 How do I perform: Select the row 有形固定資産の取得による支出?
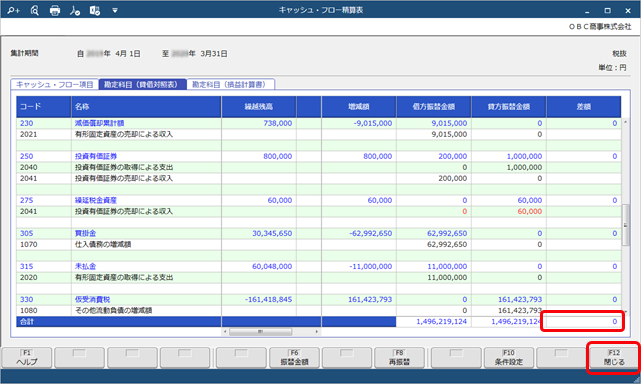319,278
